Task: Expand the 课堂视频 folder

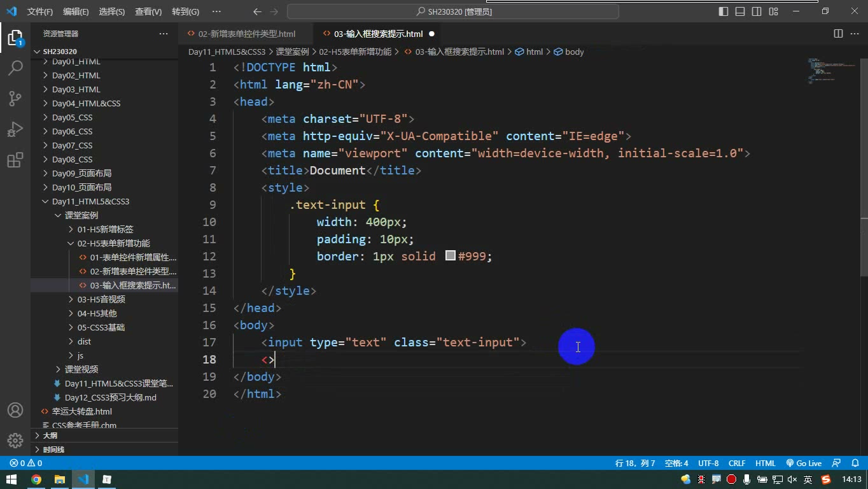Action: point(81,369)
